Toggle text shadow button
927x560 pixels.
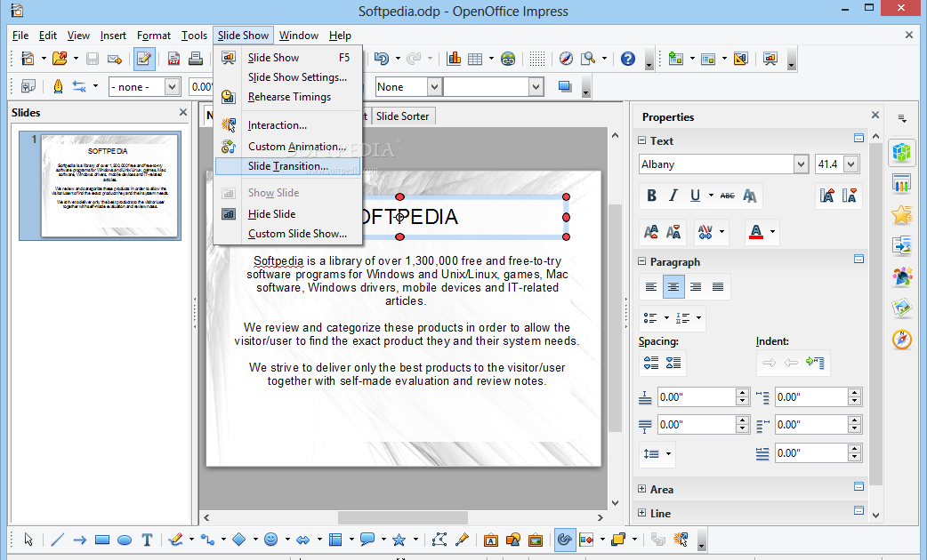pyautogui.click(x=750, y=196)
